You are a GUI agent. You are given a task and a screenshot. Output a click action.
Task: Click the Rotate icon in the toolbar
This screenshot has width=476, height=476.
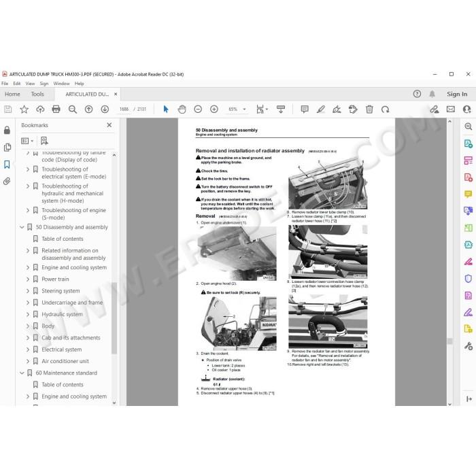[386, 109]
